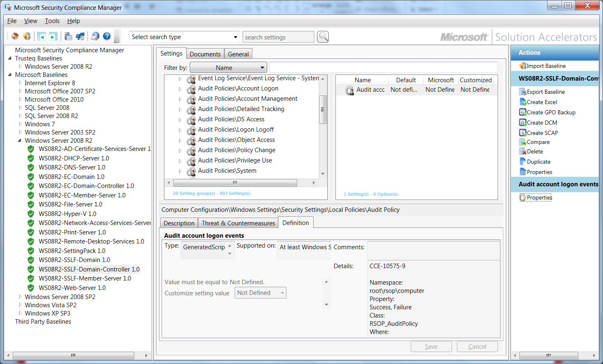Open the toolbar overflow options arrow
The image size is (603, 364).
point(117,41)
